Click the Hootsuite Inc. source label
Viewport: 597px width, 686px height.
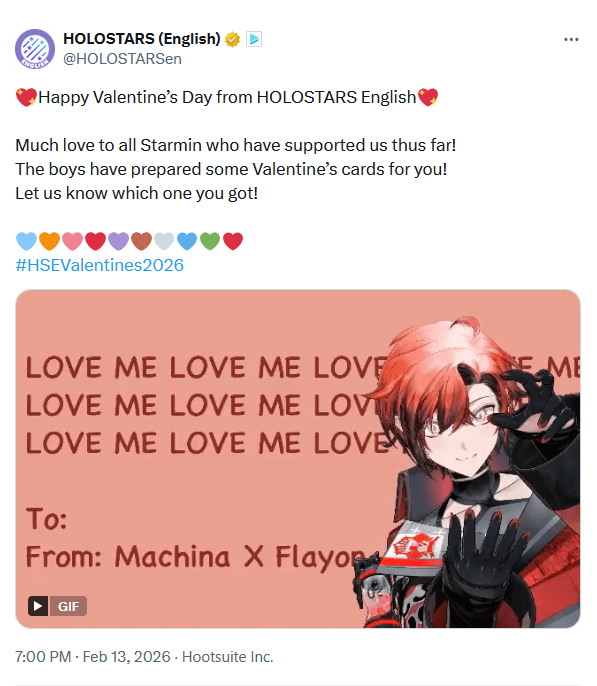pos(227,657)
